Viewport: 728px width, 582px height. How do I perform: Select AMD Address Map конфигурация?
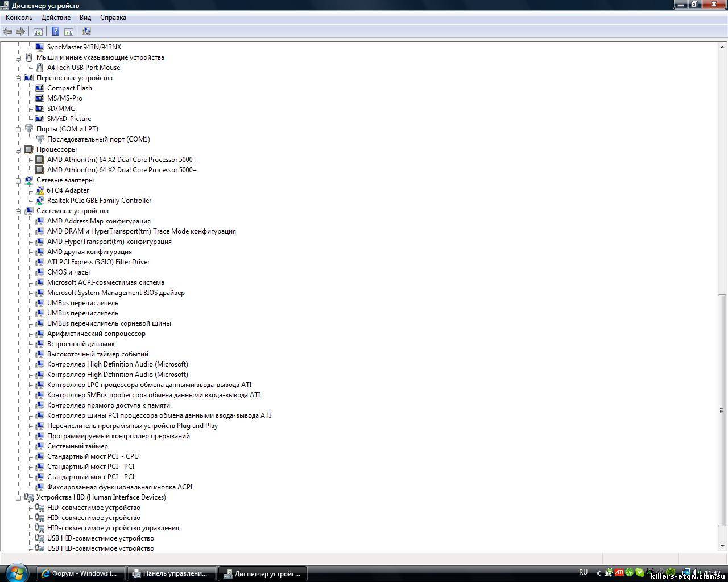(99, 221)
